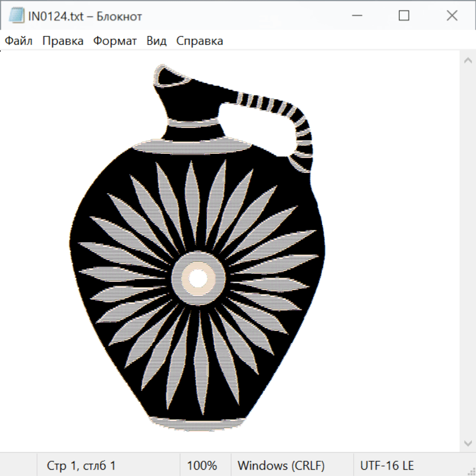Click the scroll down arrow
The width and height of the screenshot is (476, 476).
point(468,443)
